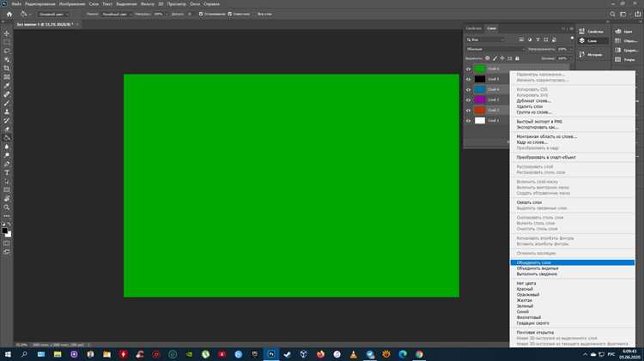
Task: Hide the black layer with eye icon
Action: [468, 79]
